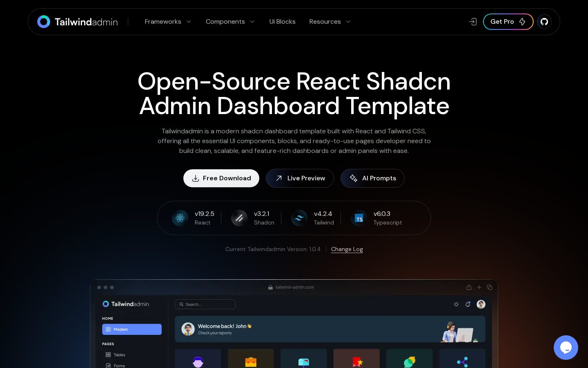Click the Tailwindadmin logo in navbar
The image size is (588, 368).
(x=78, y=22)
